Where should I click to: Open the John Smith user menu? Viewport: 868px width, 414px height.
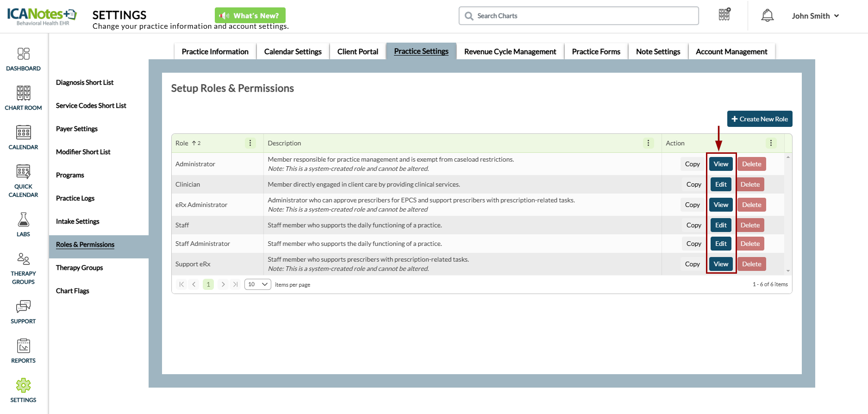coord(815,16)
